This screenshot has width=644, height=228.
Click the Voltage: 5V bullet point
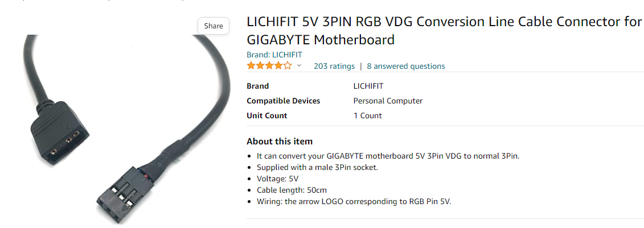(278, 179)
